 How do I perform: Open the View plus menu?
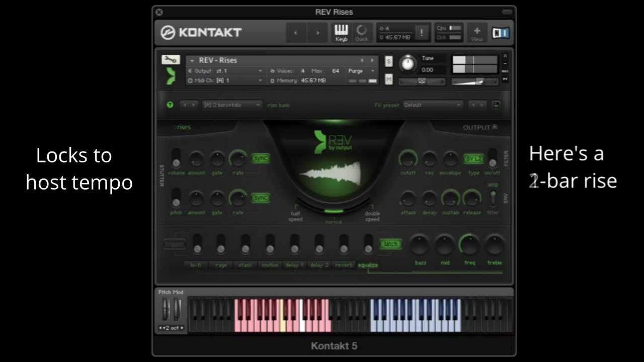[x=476, y=33]
